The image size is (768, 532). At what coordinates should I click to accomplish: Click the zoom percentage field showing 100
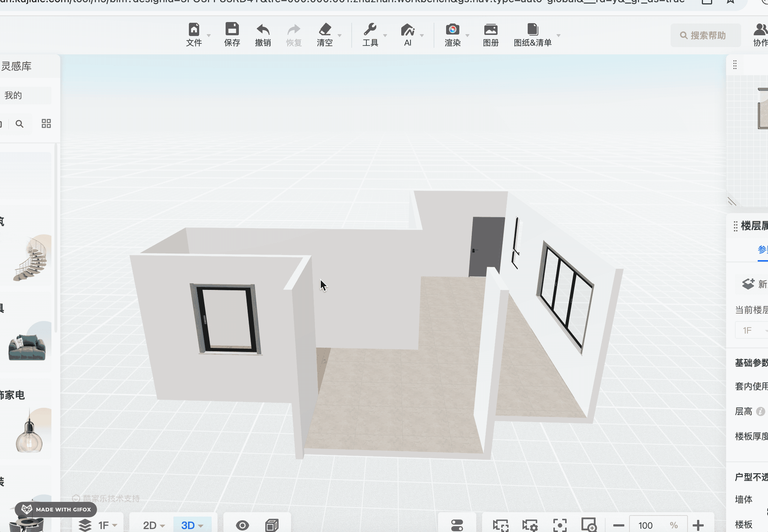tap(658, 525)
